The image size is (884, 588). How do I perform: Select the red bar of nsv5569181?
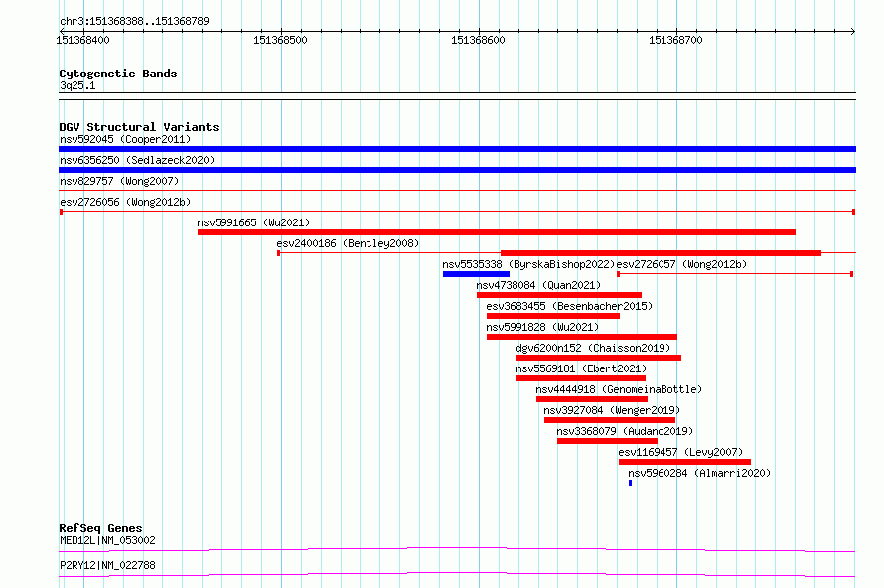point(581,378)
